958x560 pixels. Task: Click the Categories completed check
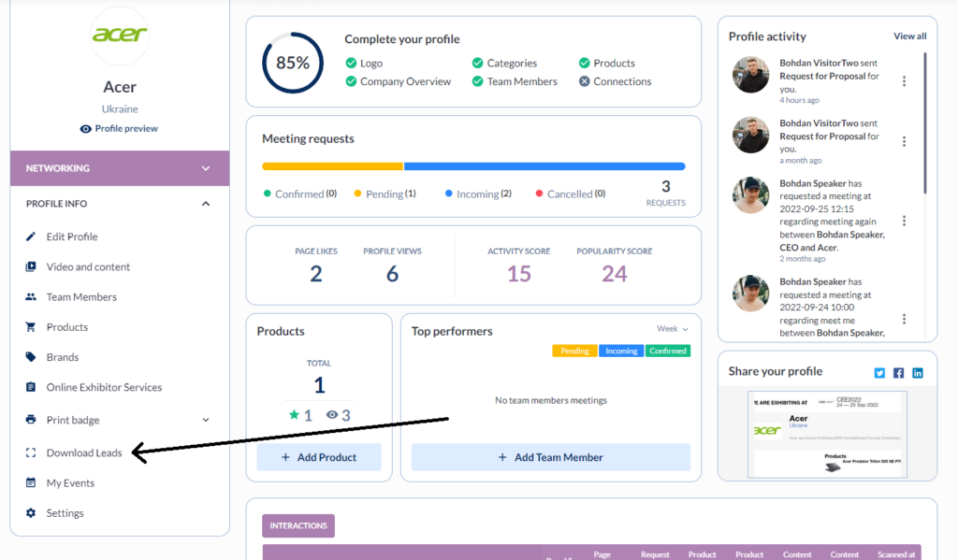pyautogui.click(x=478, y=63)
